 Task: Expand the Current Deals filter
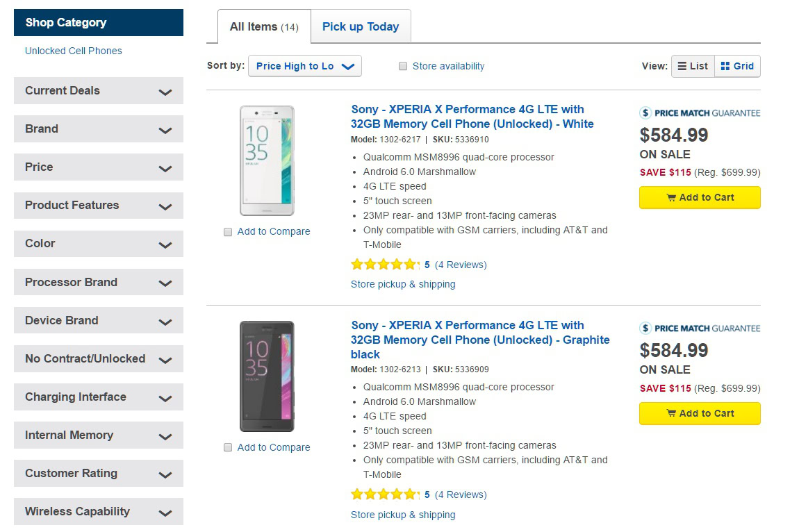(99, 91)
